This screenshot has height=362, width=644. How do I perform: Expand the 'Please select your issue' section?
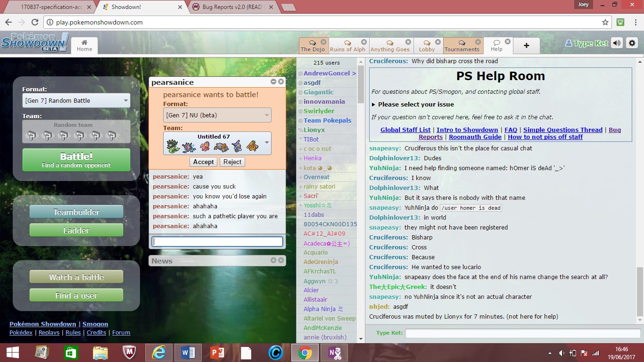(413, 104)
